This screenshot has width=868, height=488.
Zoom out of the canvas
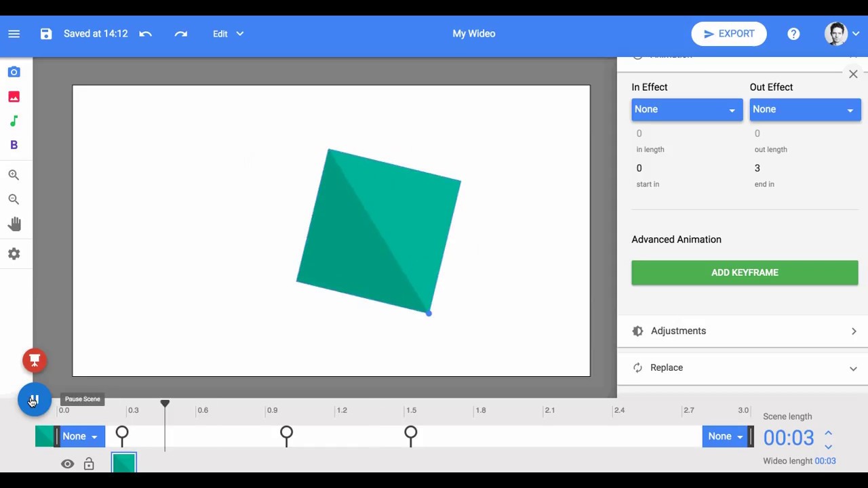(x=14, y=199)
